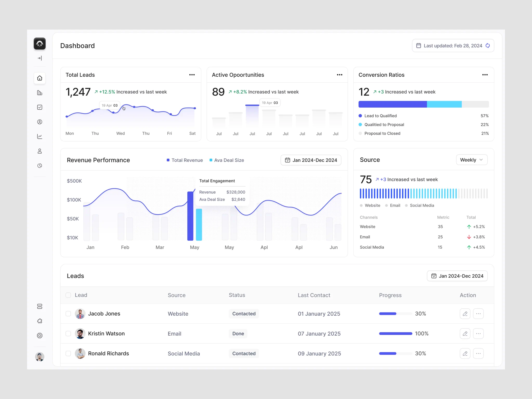Screen dimensions: 532x399
Task: Click the app logo icon in sidebar
Action: coord(40,44)
